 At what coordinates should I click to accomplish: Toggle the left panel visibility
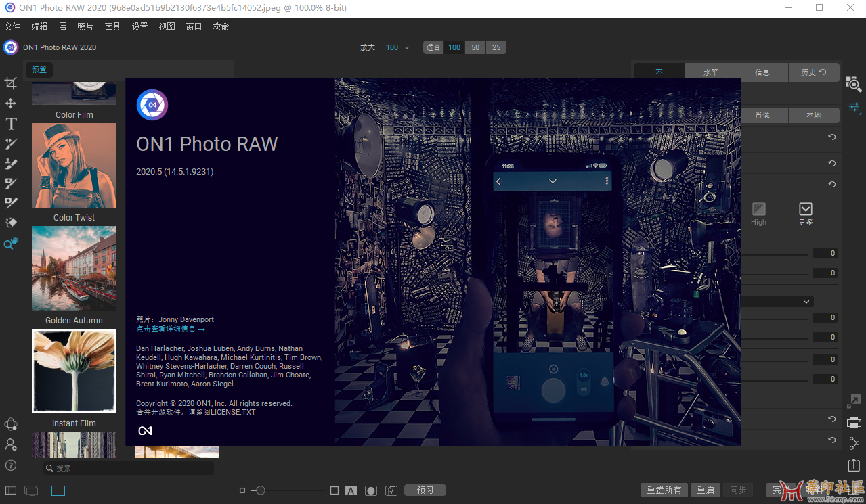tap(11, 490)
